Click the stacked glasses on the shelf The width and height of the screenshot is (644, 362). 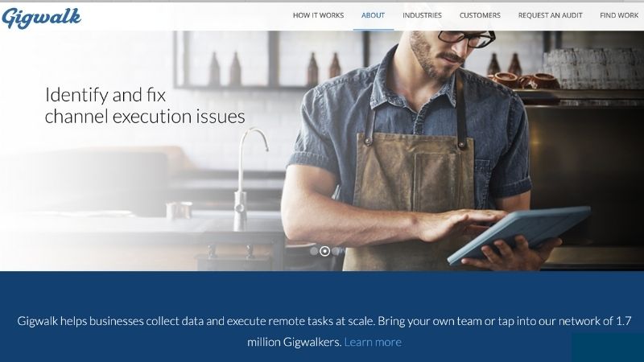(x=592, y=66)
